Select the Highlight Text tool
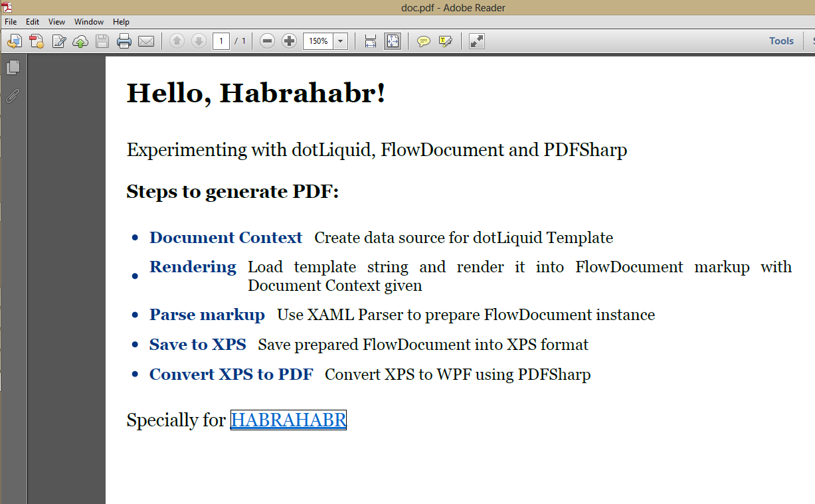This screenshot has width=815, height=504. point(446,41)
